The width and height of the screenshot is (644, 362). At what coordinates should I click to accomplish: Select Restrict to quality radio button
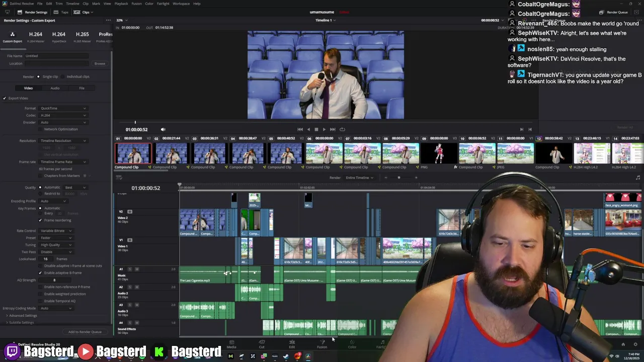[x=40, y=194]
